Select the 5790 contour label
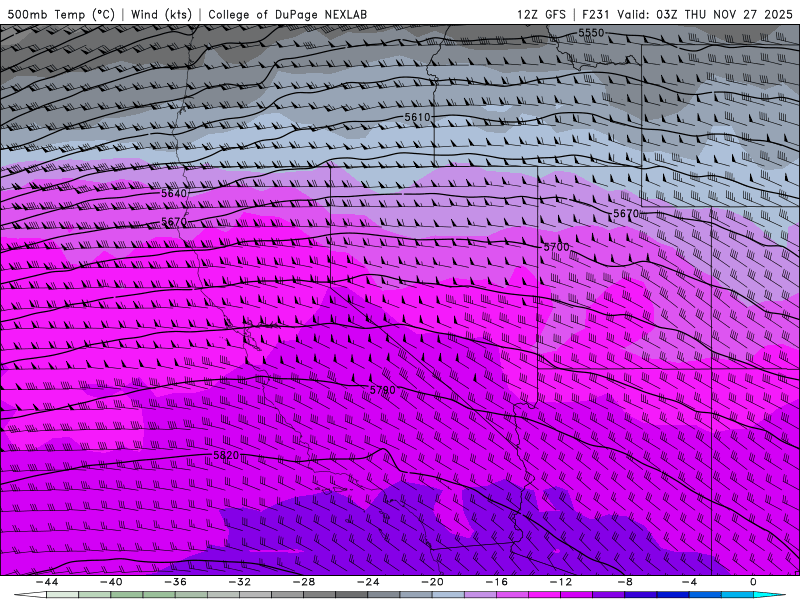 (382, 390)
